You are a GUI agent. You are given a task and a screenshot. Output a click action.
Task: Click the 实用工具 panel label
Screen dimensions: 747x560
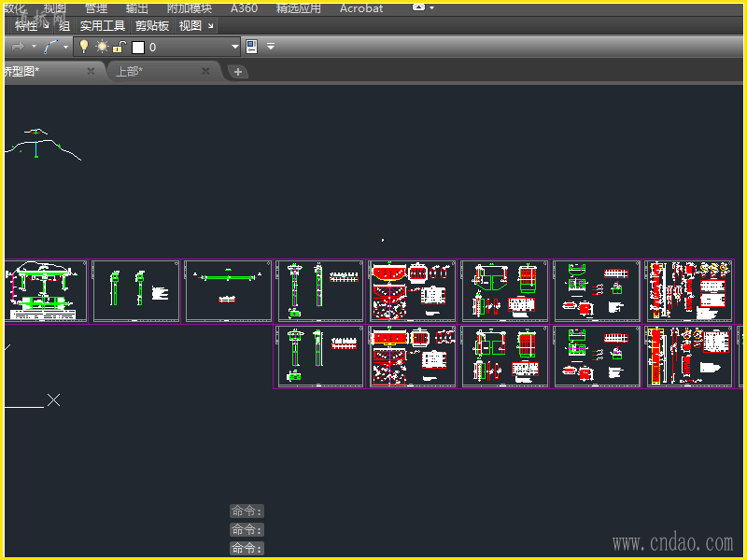(x=103, y=26)
